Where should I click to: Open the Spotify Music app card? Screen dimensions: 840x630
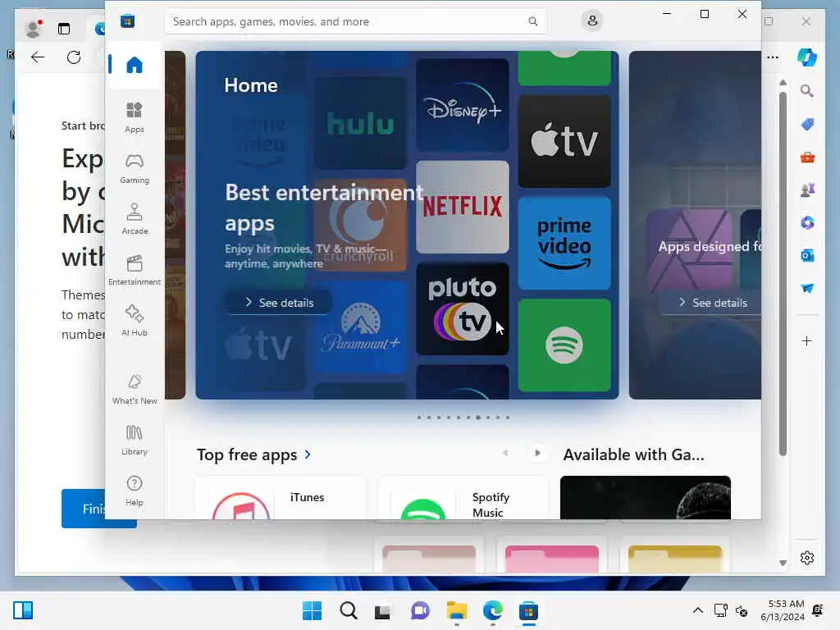tap(463, 498)
